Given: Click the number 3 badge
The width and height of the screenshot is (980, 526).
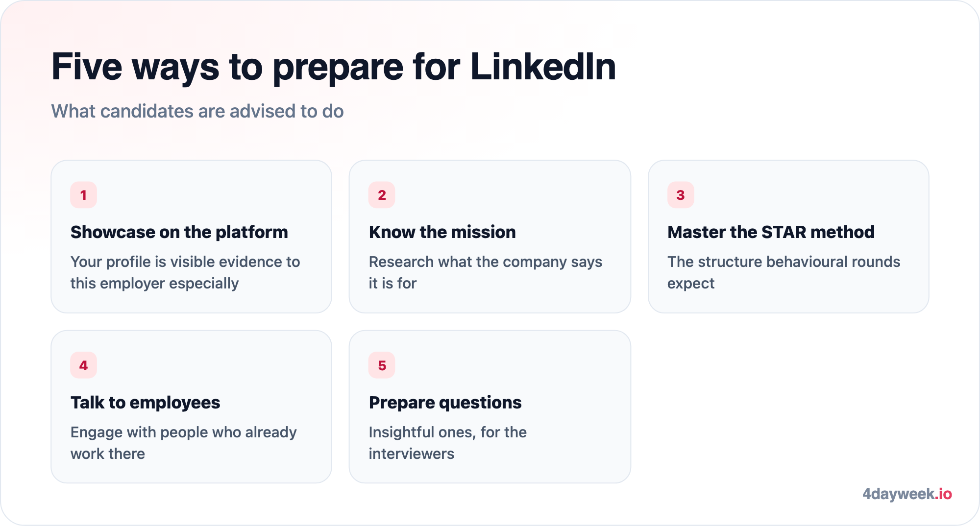Looking at the screenshot, I should click(681, 195).
